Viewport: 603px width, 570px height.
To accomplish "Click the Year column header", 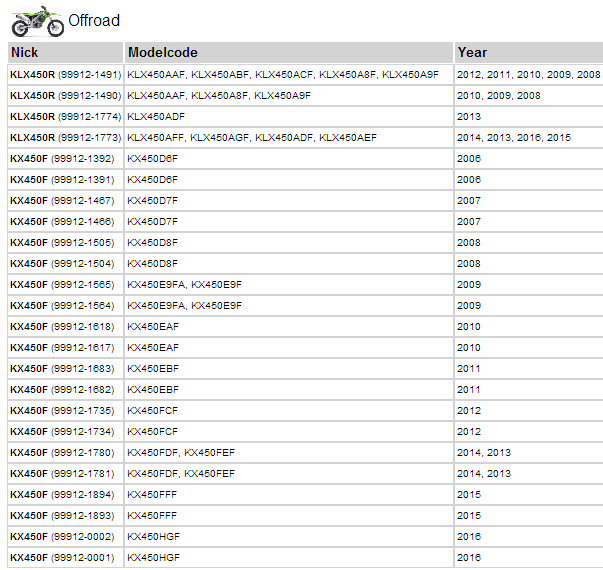I will tap(472, 52).
